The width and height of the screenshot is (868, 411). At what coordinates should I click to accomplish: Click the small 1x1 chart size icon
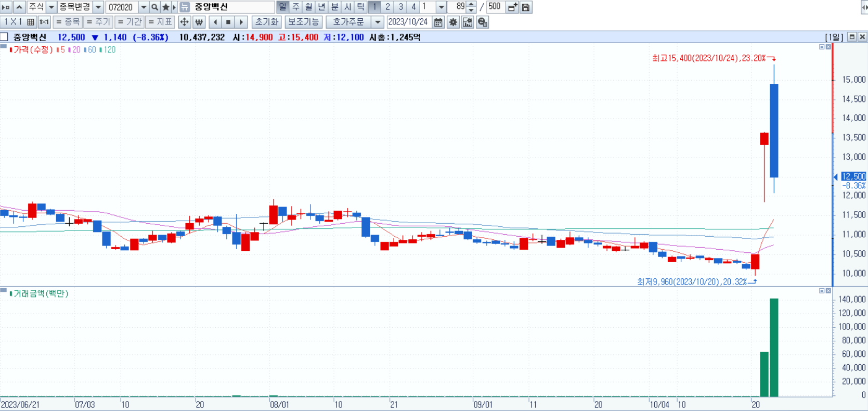[44, 22]
